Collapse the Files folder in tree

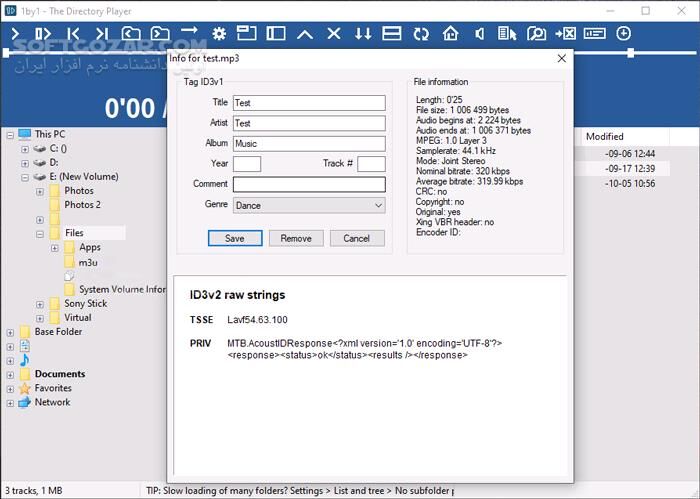tap(40, 233)
